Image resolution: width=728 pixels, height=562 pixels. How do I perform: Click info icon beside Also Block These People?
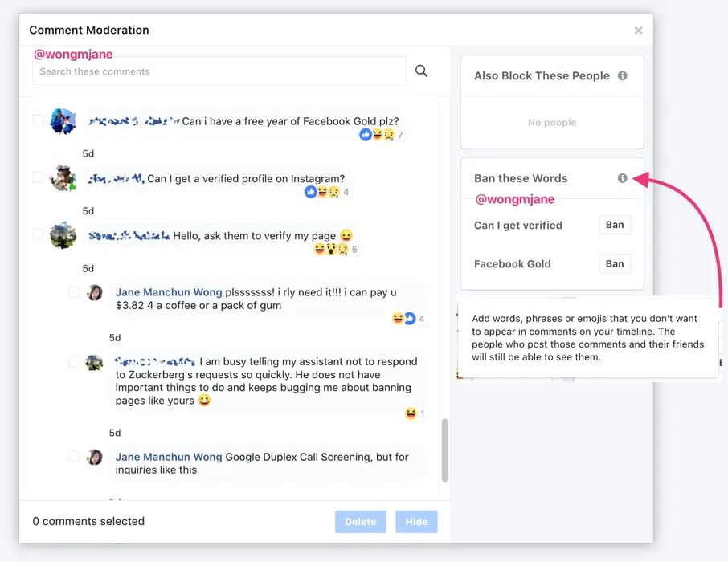[x=622, y=75]
